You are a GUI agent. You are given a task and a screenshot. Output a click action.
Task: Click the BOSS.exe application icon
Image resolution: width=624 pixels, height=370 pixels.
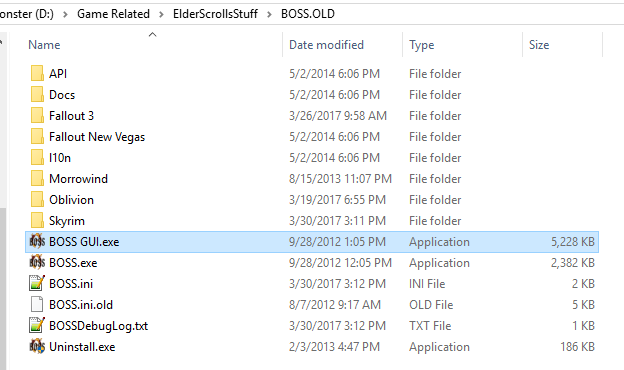coord(37,263)
